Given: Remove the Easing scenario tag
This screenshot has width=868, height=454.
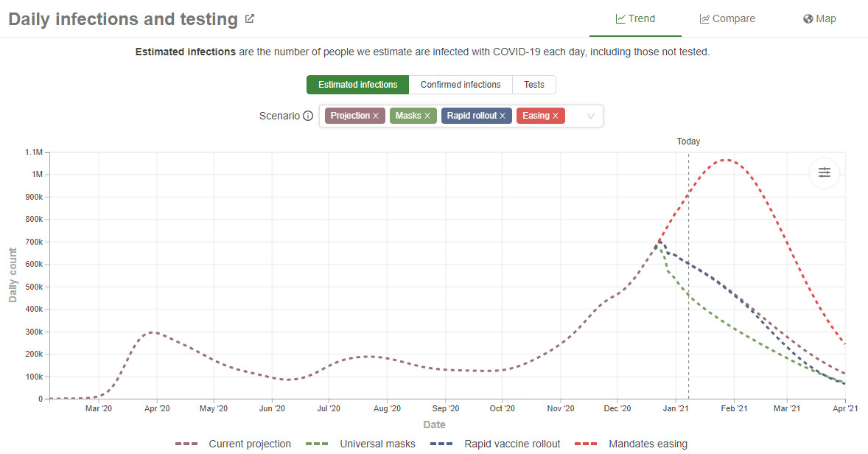Looking at the screenshot, I should click(x=556, y=116).
